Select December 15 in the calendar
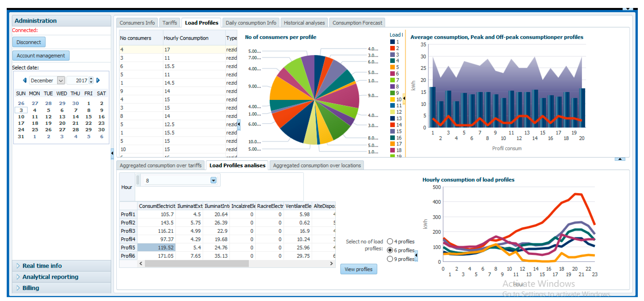This screenshot has height=301, width=644. coord(89,117)
